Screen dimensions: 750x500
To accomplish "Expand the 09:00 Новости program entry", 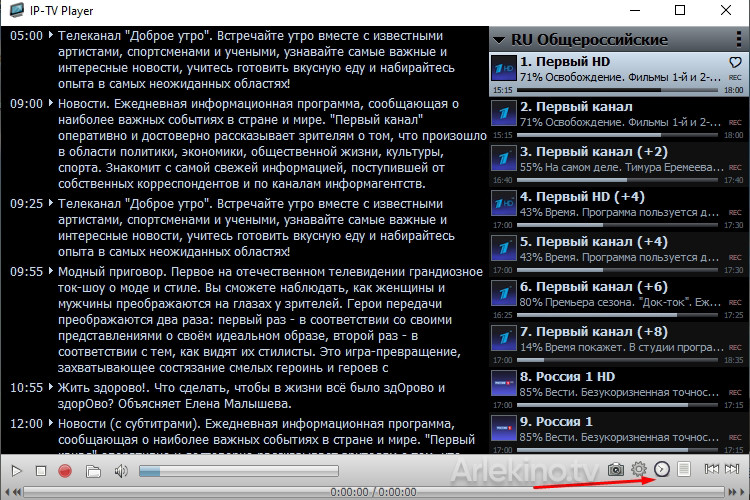I will [x=51, y=103].
